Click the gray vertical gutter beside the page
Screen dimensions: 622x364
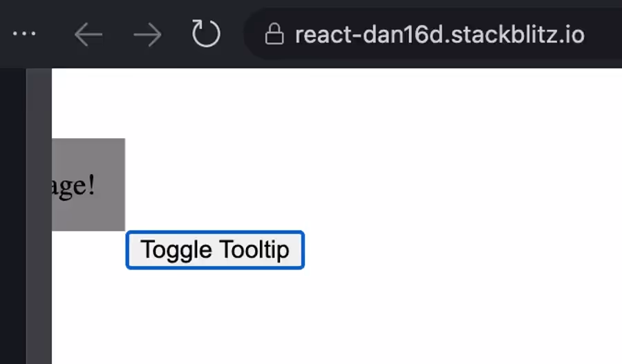click(39, 216)
